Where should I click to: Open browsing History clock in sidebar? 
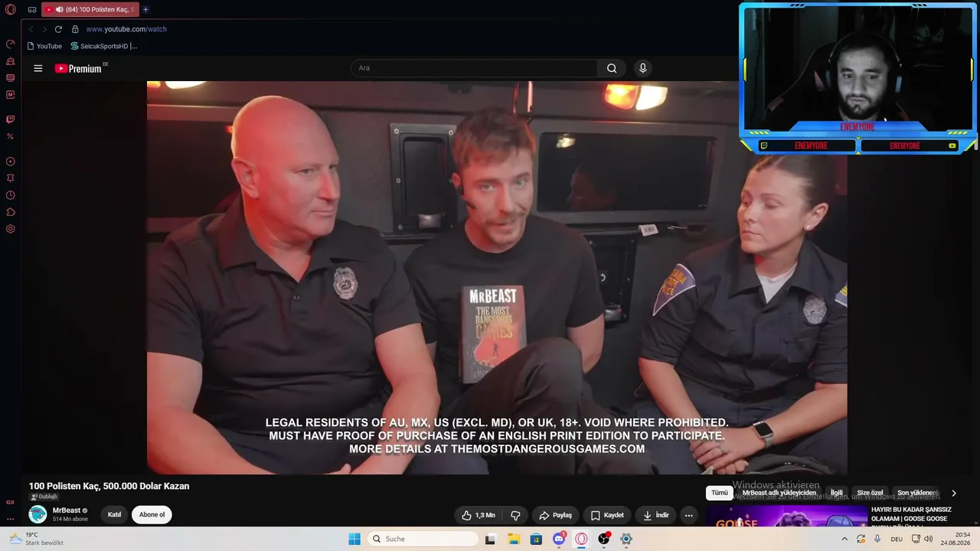11,195
